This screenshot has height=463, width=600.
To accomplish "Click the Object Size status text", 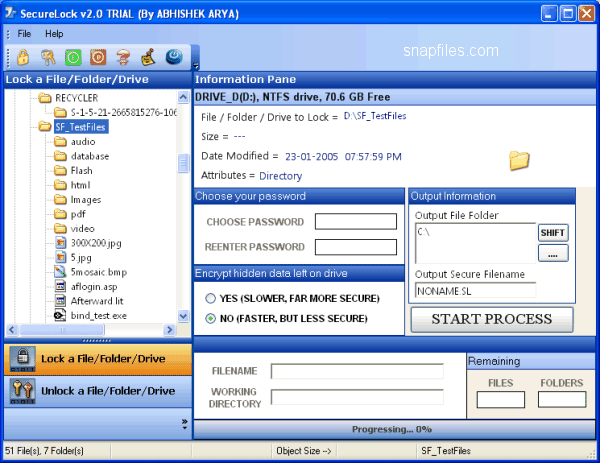I will pyautogui.click(x=304, y=451).
